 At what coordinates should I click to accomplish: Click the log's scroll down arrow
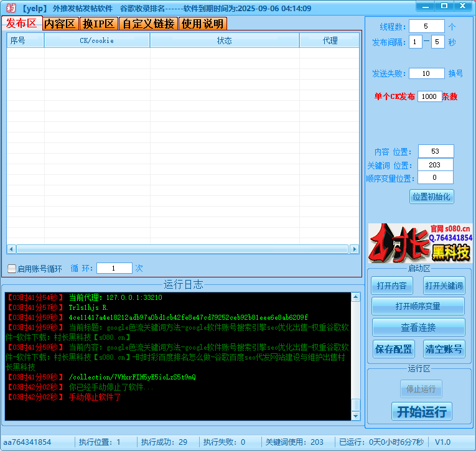click(x=355, y=416)
